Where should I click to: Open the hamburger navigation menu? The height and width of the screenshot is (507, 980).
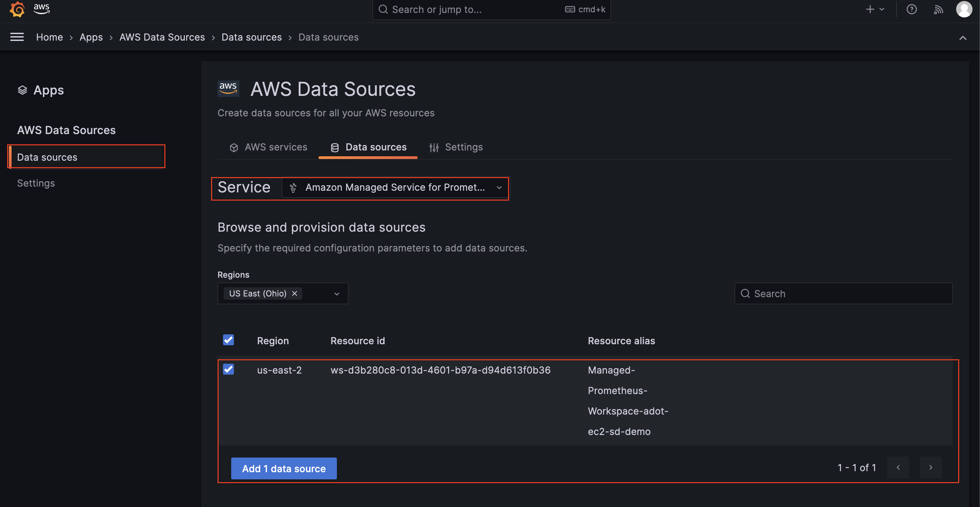(17, 37)
